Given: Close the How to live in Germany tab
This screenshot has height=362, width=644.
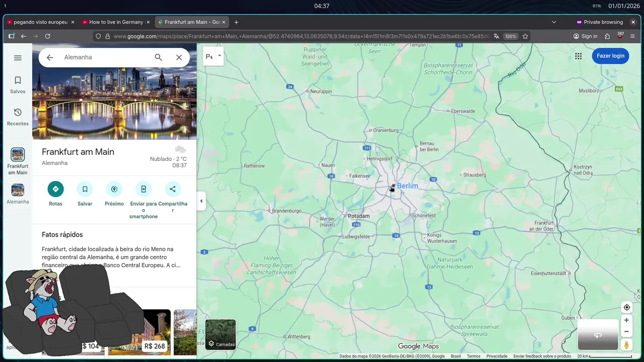Looking at the screenshot, I should click(x=148, y=22).
